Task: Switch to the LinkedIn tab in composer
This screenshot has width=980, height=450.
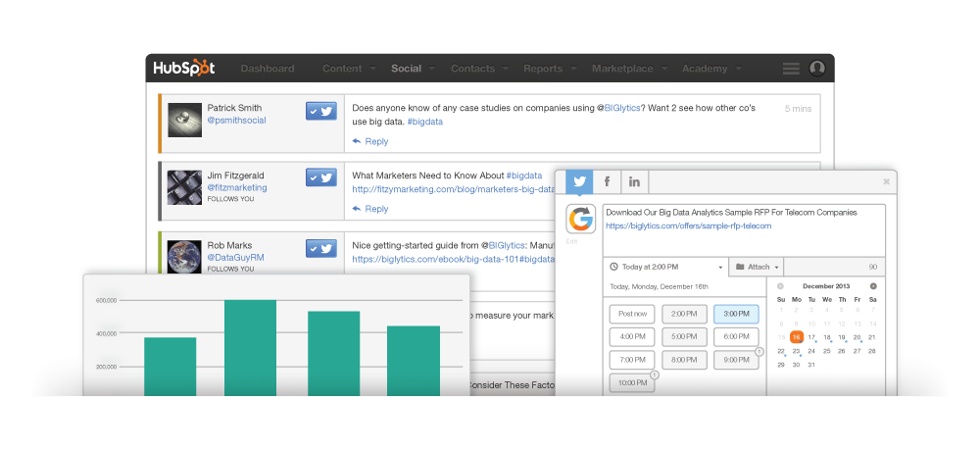Action: coord(634,182)
